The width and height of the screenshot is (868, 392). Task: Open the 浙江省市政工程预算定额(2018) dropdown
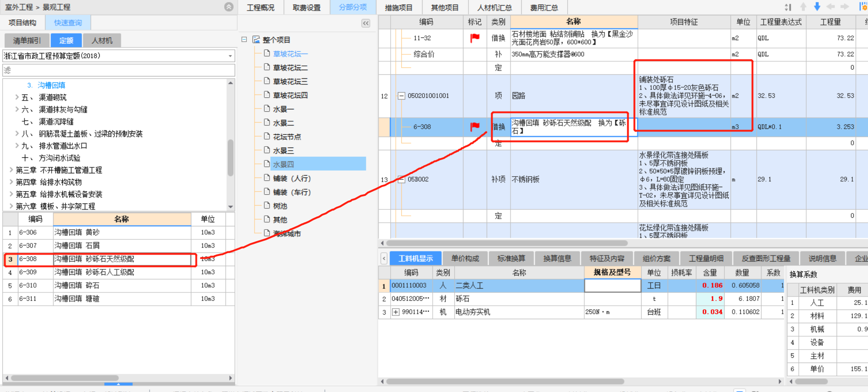[230, 56]
